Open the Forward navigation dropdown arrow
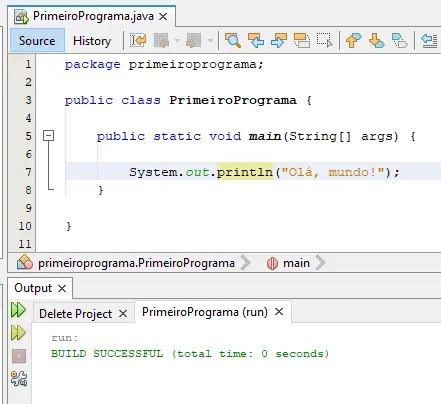This screenshot has height=404, width=441. pos(210,41)
